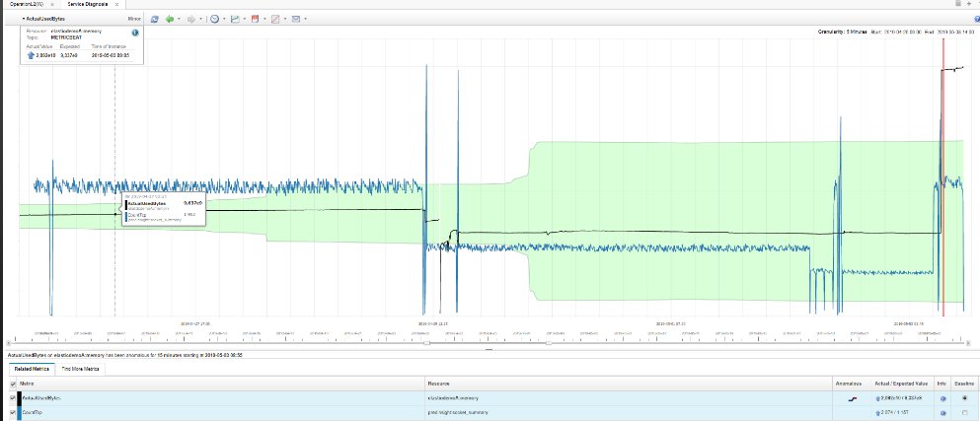The height and width of the screenshot is (421, 980).
Task: Collapse the ActualUsedBytes panel header arrow
Action: 23,19
